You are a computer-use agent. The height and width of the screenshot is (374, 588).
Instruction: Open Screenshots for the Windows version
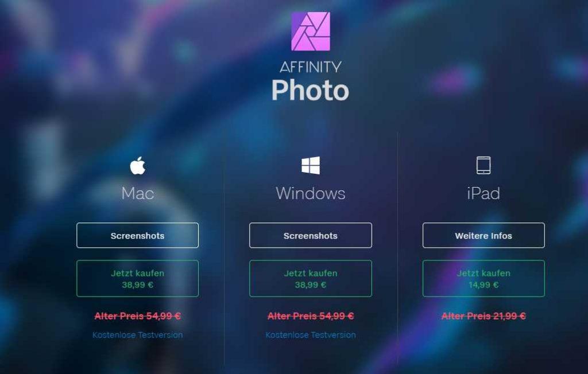pos(311,235)
